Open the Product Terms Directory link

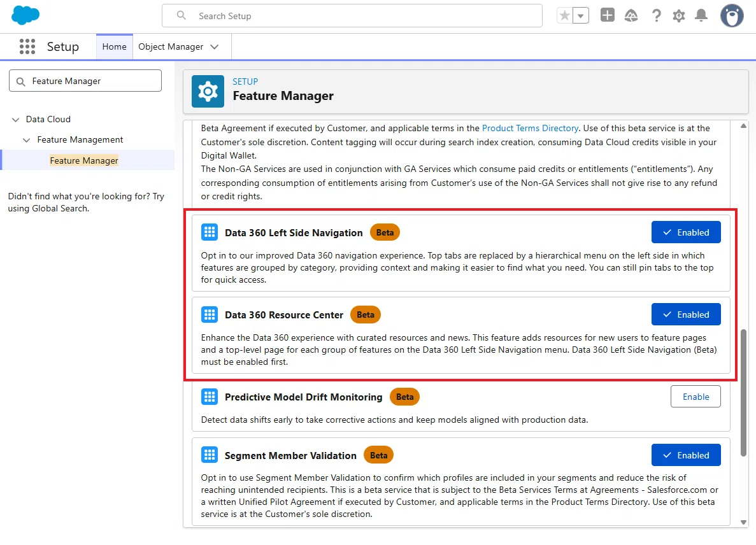pos(530,128)
